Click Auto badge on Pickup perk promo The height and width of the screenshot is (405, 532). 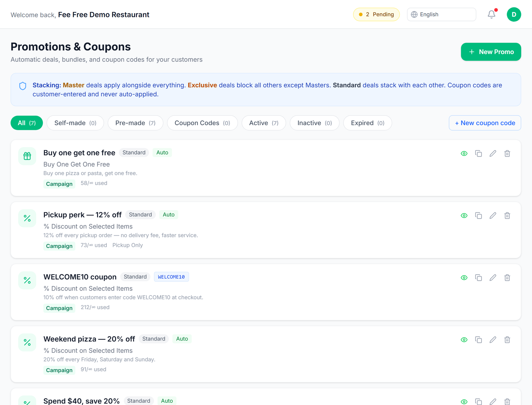point(169,215)
